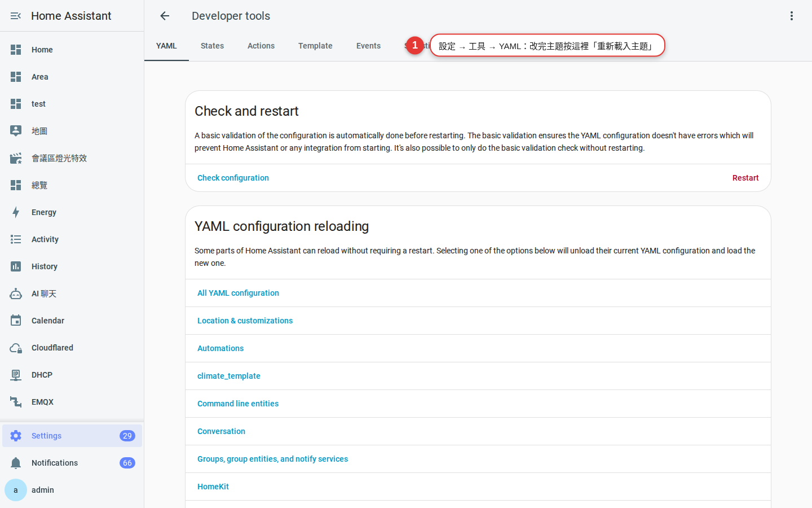Click the 會議區燈光特效 movie icon
This screenshot has height=508, width=812.
point(16,158)
